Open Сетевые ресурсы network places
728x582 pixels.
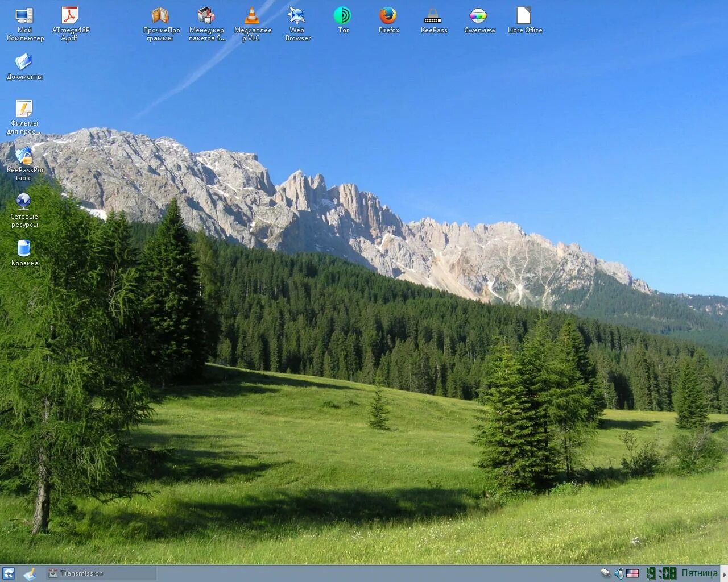(x=23, y=201)
